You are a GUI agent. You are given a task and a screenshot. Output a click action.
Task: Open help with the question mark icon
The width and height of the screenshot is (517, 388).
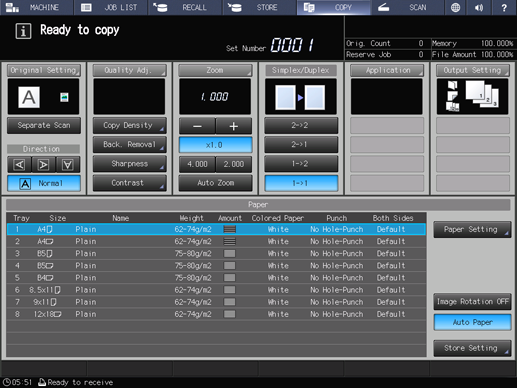[x=504, y=7]
